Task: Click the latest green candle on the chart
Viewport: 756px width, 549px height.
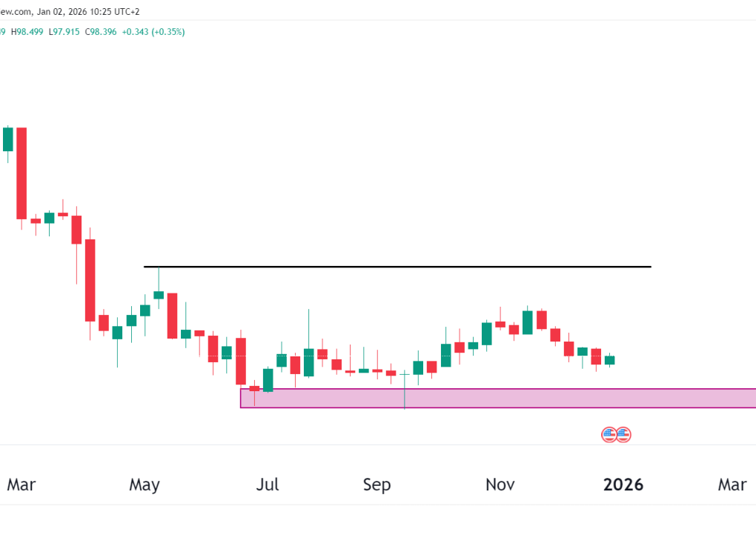Action: (609, 360)
